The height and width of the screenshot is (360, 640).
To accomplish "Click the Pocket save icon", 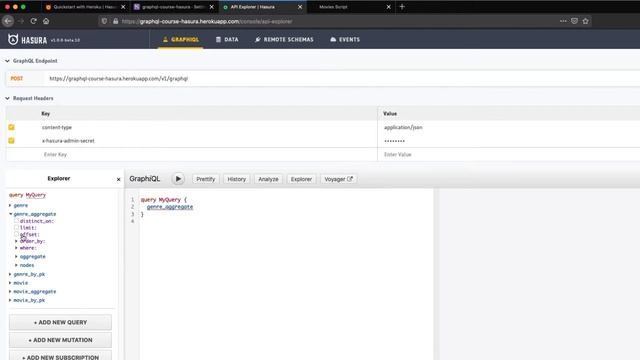I will 574,21.
